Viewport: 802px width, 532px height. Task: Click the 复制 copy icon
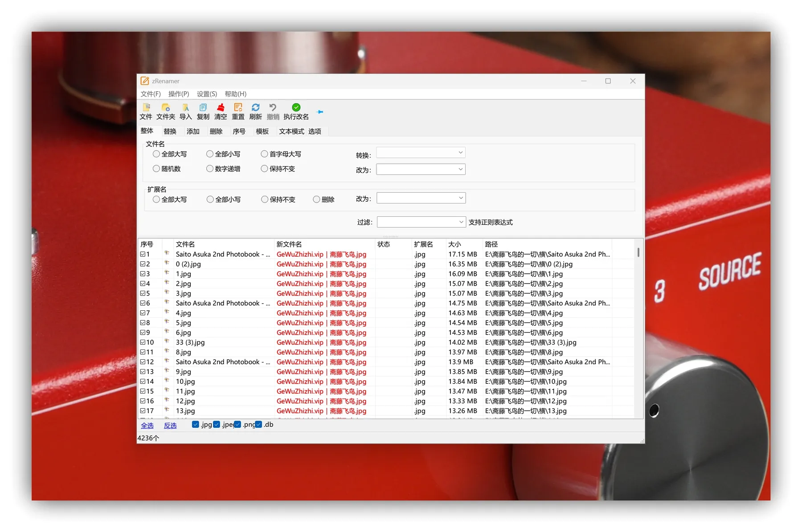click(203, 111)
